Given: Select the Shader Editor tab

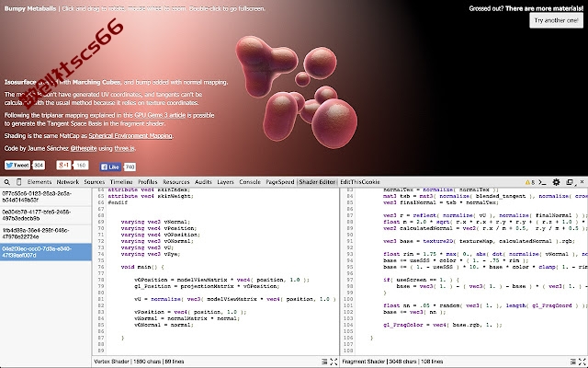Looking at the screenshot, I should [317, 182].
